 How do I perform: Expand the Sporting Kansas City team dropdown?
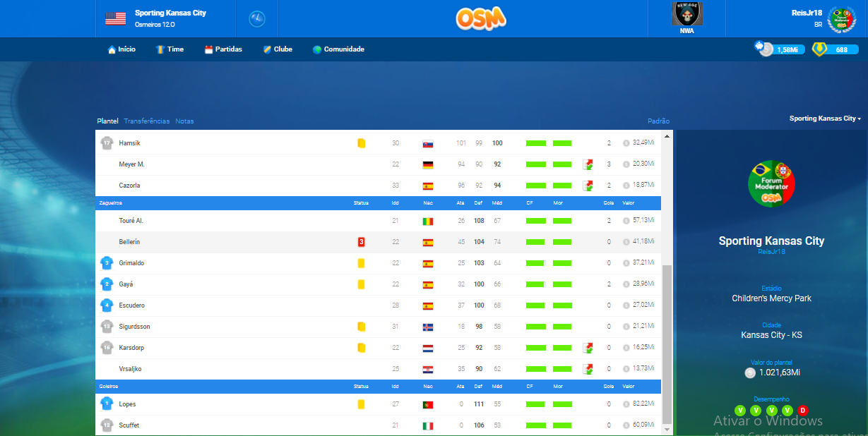click(x=824, y=119)
